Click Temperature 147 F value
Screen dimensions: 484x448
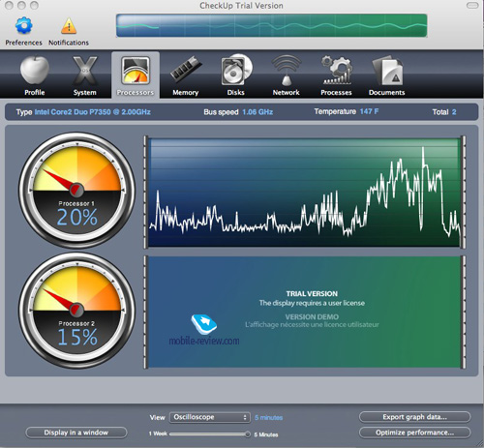click(369, 111)
